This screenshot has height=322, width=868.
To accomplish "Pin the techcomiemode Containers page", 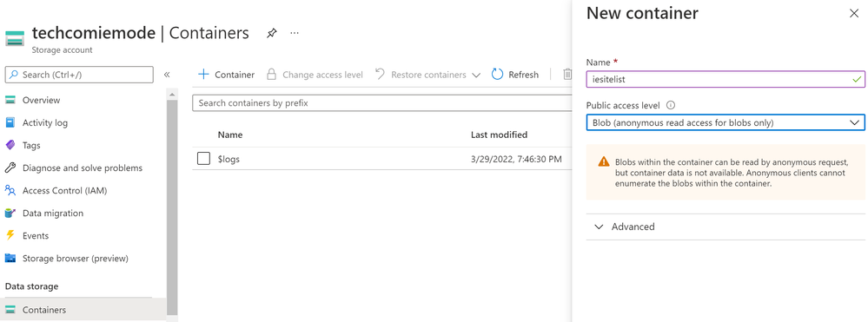I will point(271,33).
